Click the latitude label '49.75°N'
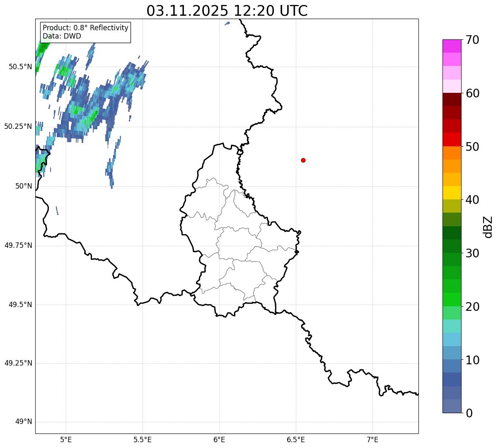Image resolution: width=498 pixels, height=448 pixels. pos(18,245)
